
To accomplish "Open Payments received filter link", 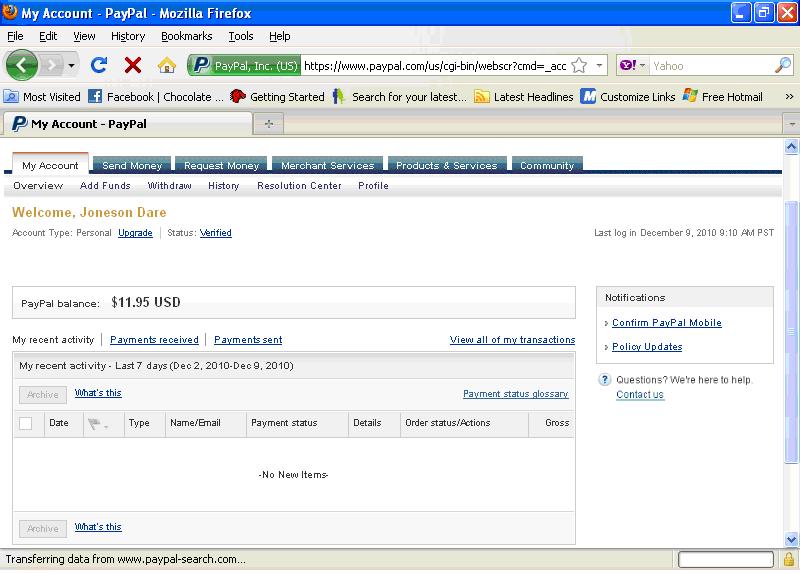I will (x=154, y=340).
